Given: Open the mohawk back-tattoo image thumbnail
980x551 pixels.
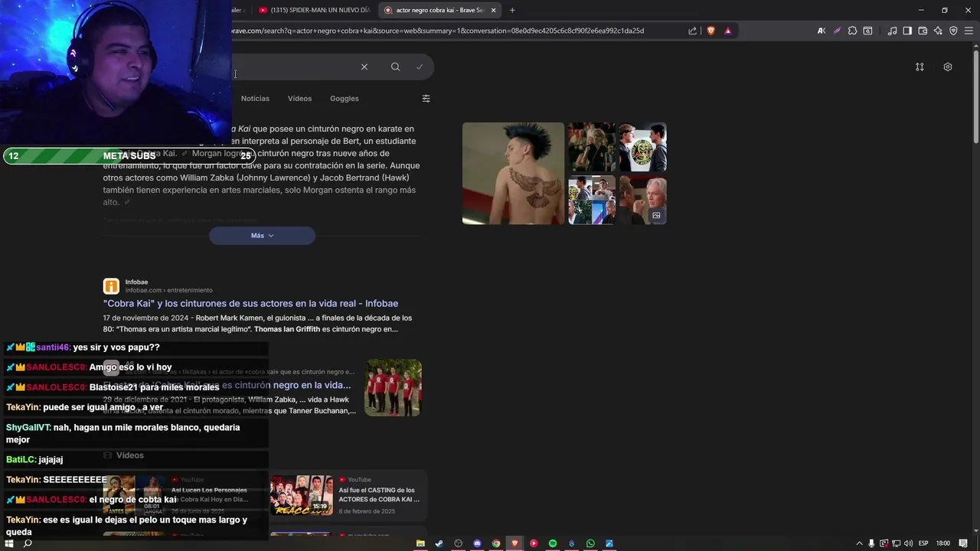Looking at the screenshot, I should [513, 174].
